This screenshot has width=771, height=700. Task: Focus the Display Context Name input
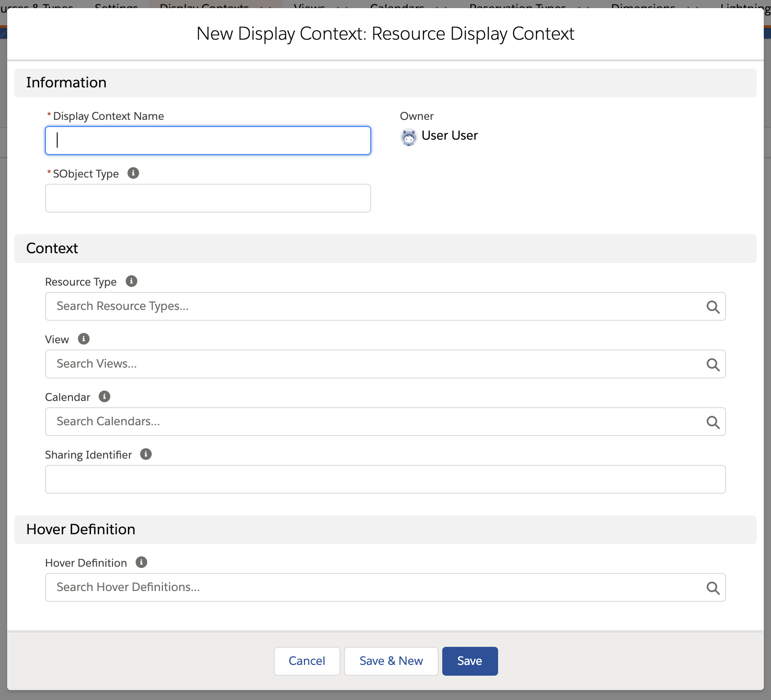point(208,141)
